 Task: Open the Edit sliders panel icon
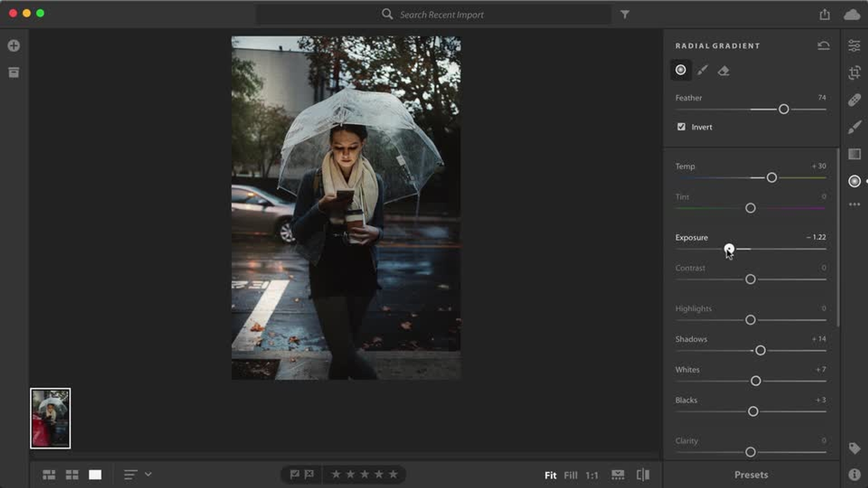click(x=854, y=46)
